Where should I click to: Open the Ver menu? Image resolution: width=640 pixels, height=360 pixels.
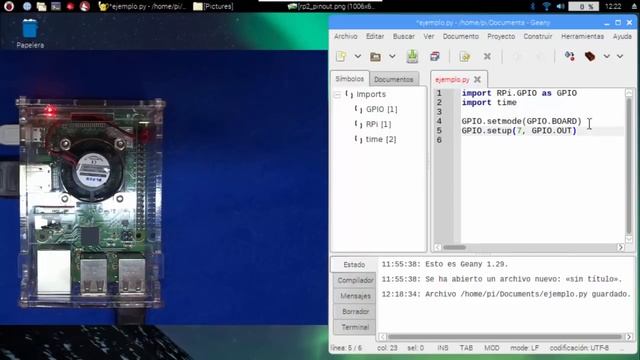click(429, 36)
